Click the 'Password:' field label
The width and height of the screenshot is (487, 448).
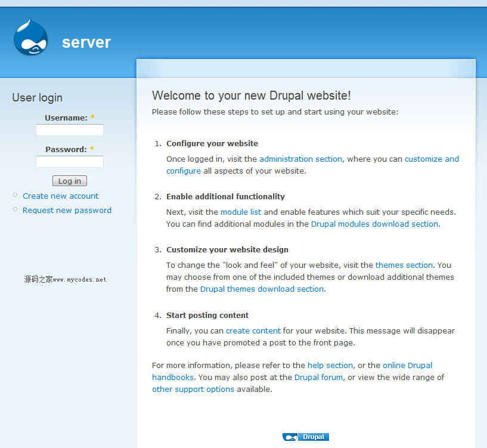pyautogui.click(x=66, y=149)
